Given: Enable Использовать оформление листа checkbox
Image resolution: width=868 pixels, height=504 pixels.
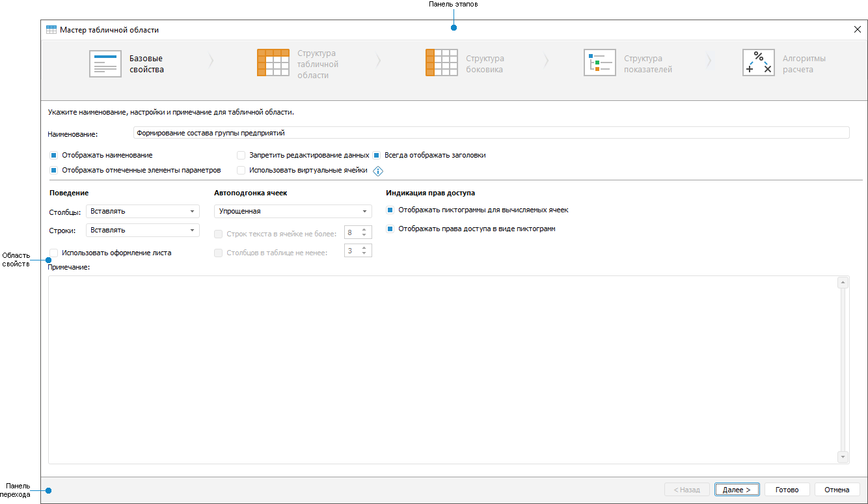Looking at the screenshot, I should pos(54,253).
